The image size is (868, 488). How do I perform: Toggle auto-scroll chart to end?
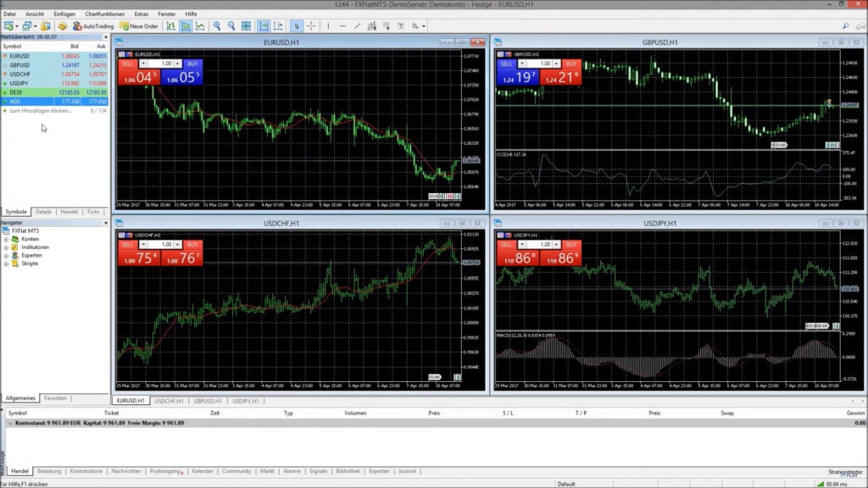(x=264, y=26)
